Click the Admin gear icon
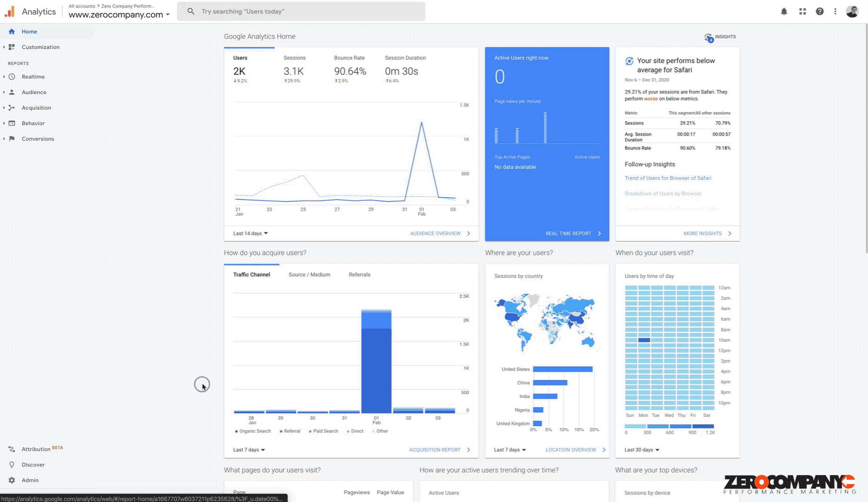The image size is (868, 502). (12, 480)
